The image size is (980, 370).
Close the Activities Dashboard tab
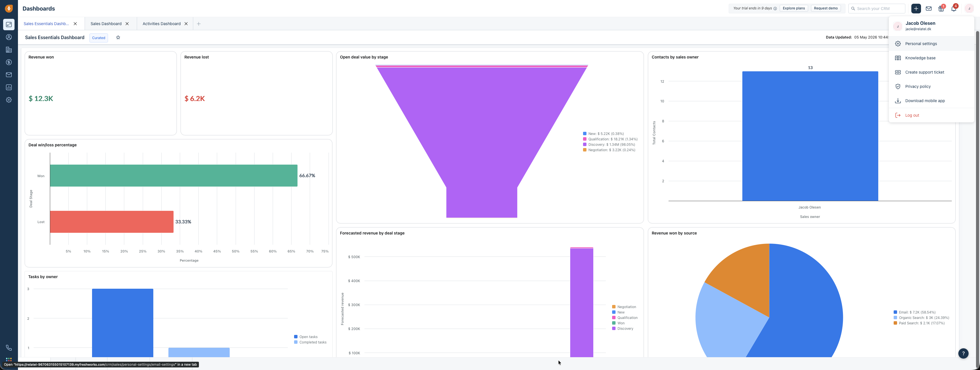point(186,24)
